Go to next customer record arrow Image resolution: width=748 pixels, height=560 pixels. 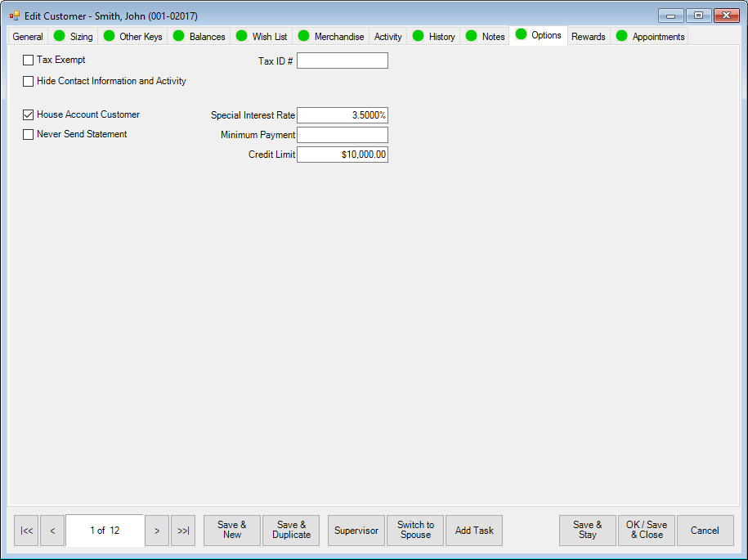[157, 531]
